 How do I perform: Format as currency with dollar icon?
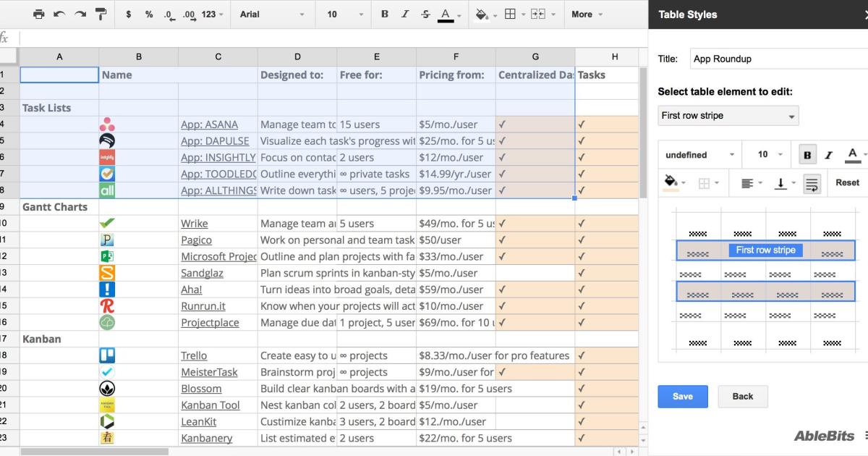tap(129, 14)
